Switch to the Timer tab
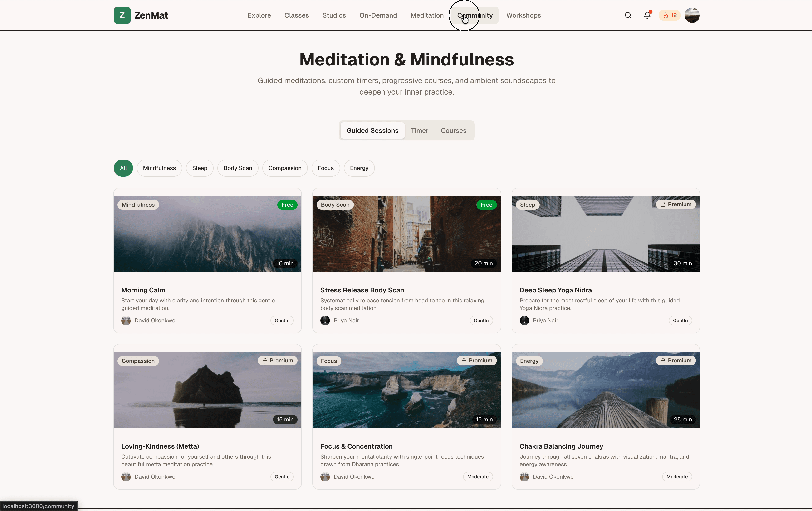The image size is (812, 511). [419, 130]
